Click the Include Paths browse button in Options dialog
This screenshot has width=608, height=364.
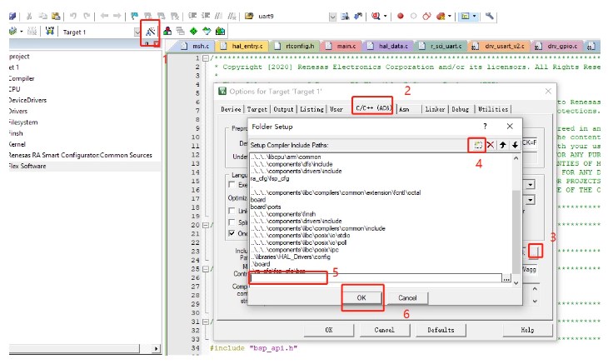tap(535, 252)
